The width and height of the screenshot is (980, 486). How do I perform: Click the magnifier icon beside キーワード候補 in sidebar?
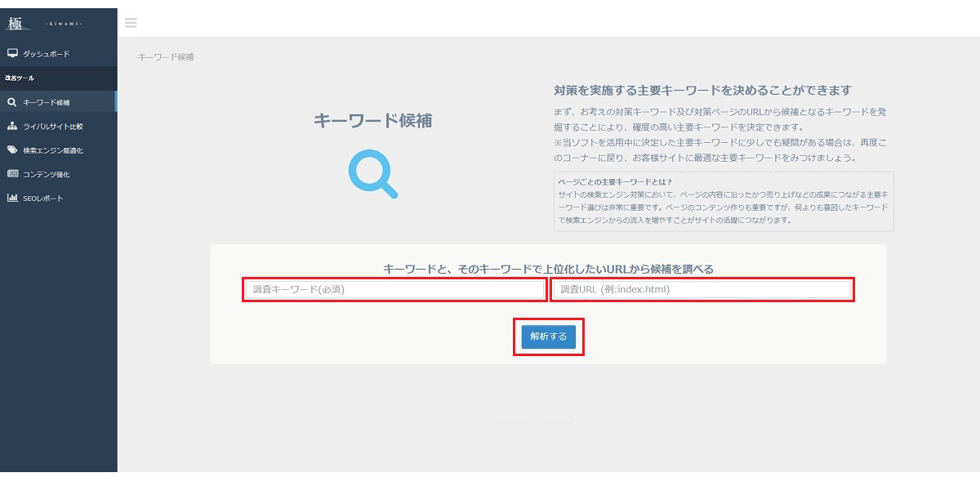[12, 103]
